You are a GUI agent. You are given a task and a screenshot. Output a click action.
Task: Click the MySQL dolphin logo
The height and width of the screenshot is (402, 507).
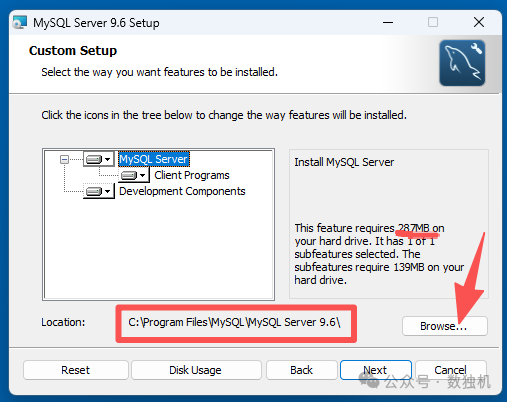[x=462, y=63]
